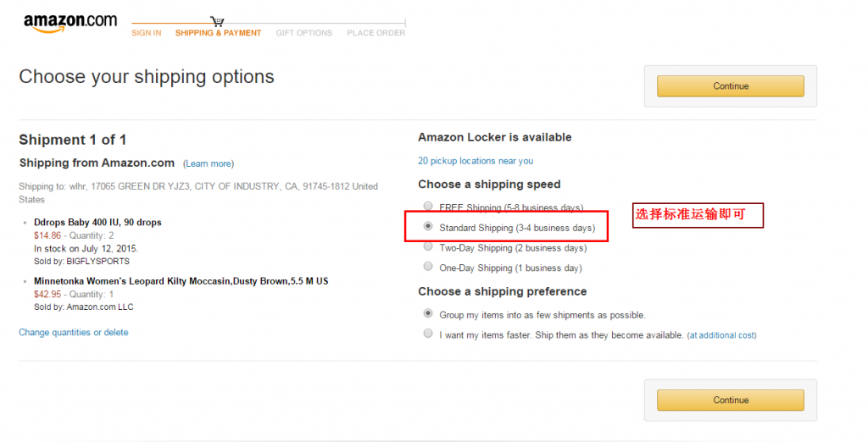This screenshot has width=868, height=442.
Task: Click Change quantities or delete link
Action: [74, 333]
